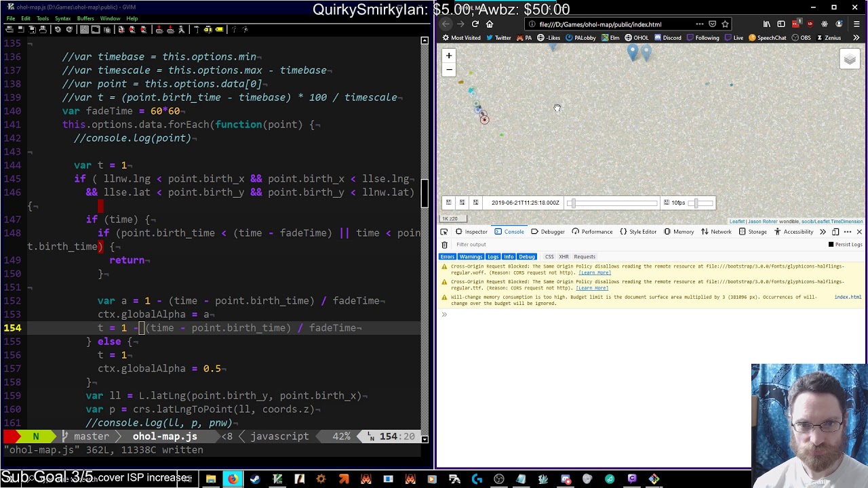Zoom in on the Leaflet map
The image size is (868, 488).
click(449, 56)
